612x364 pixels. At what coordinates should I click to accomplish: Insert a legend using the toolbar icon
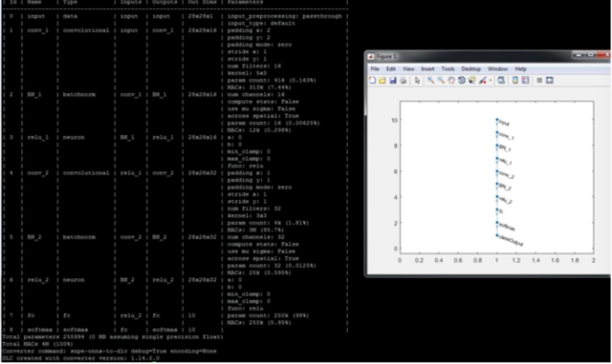coord(525,80)
